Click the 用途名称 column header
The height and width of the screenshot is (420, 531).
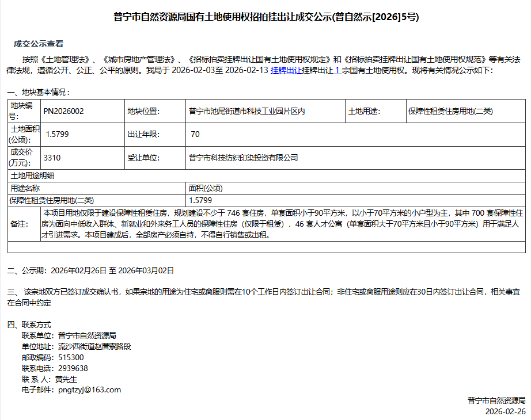[25, 188]
